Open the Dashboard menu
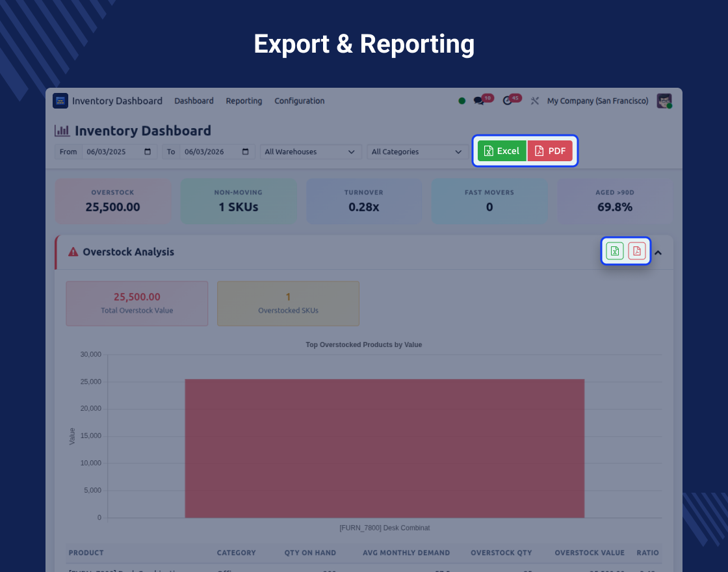The image size is (728, 572). [194, 101]
